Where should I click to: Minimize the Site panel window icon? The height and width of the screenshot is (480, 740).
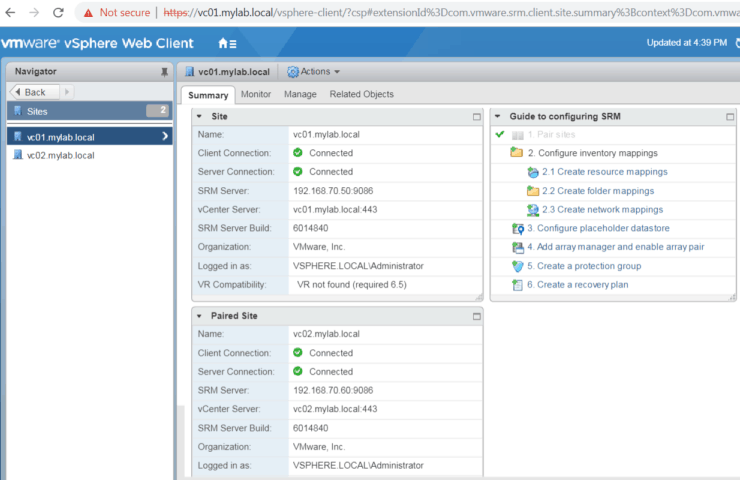pos(476,117)
